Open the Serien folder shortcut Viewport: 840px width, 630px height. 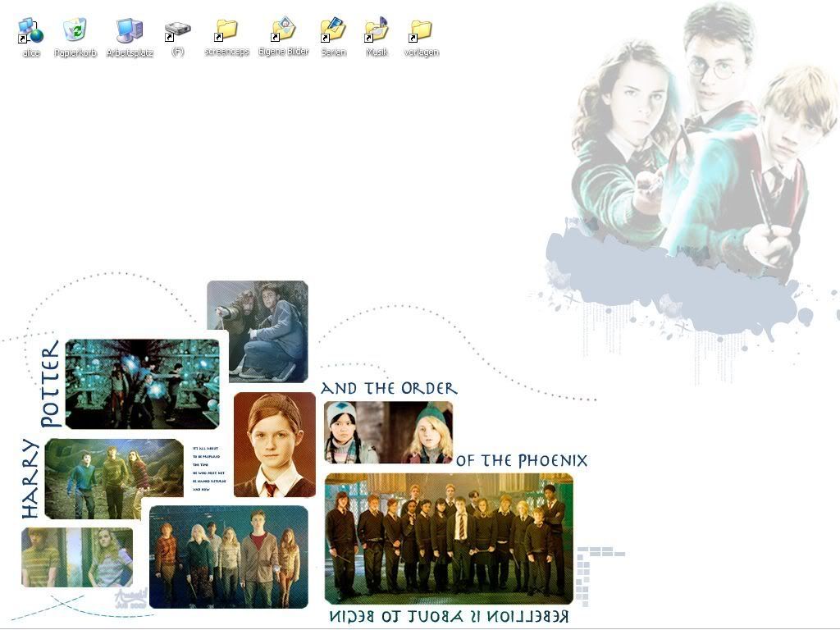(x=333, y=30)
